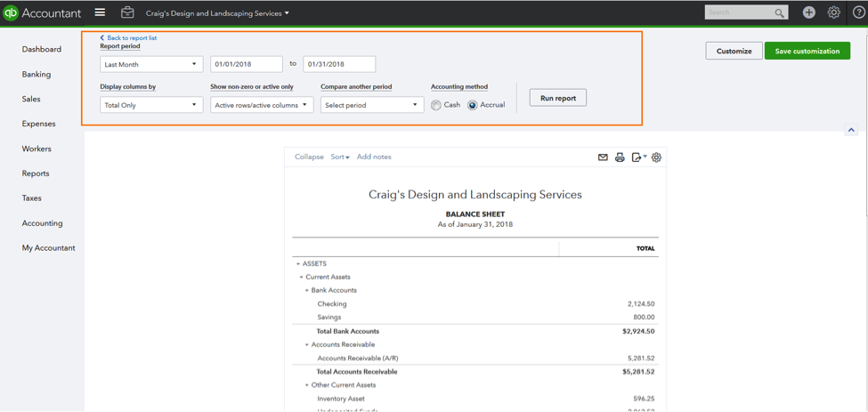The image size is (868, 412).
Task: Open Accounting from the sidebar
Action: (42, 223)
